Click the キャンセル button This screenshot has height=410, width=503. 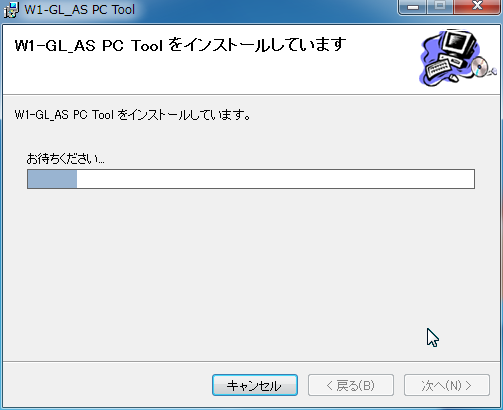[255, 385]
